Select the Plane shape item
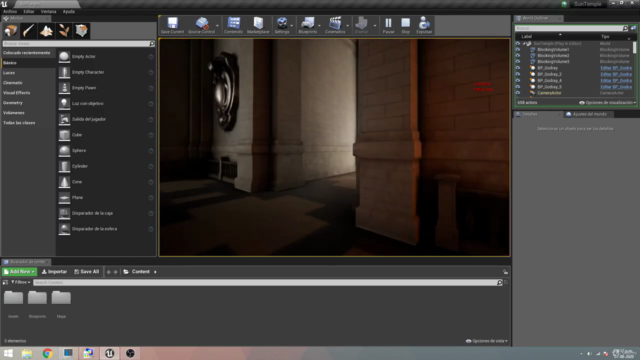Screen dimensions: 640x360 tap(106, 198)
